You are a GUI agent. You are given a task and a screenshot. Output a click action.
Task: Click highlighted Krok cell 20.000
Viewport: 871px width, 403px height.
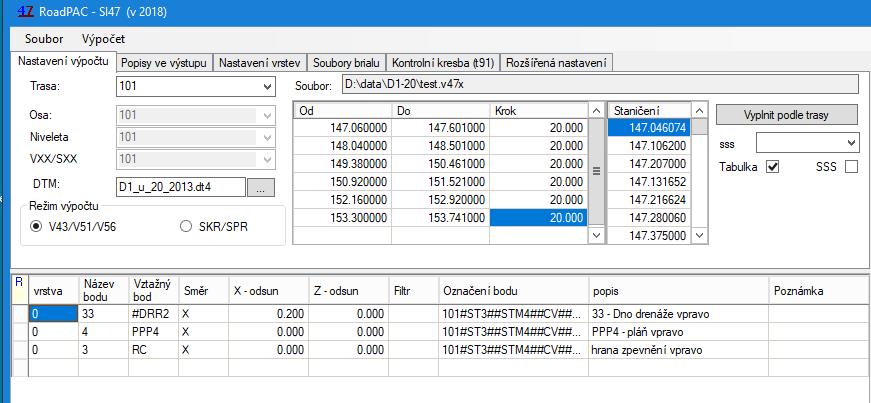tap(538, 217)
